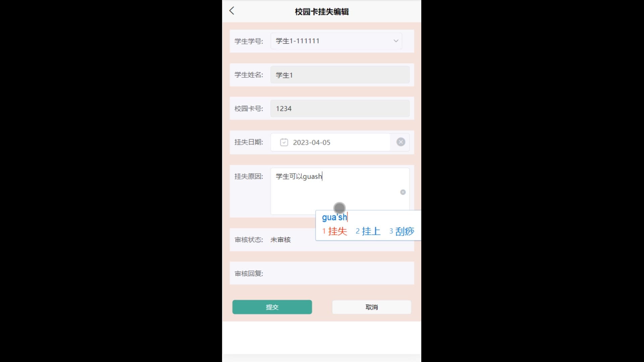The width and height of the screenshot is (644, 362).
Task: Click the 学生学号 label
Action: (x=249, y=41)
